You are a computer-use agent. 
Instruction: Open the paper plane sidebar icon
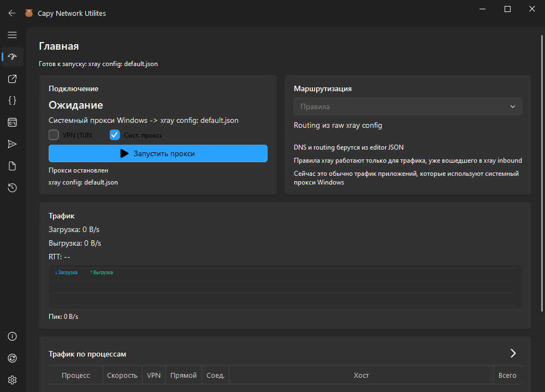click(x=12, y=144)
